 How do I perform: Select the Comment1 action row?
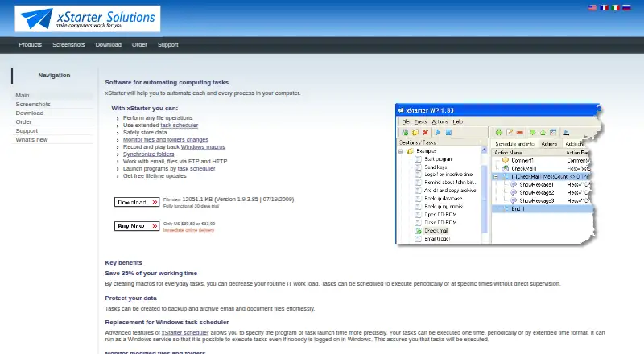click(541, 161)
